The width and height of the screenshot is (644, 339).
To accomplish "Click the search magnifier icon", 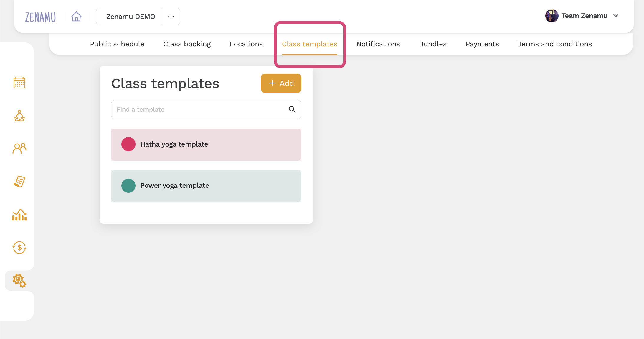I will [x=292, y=110].
